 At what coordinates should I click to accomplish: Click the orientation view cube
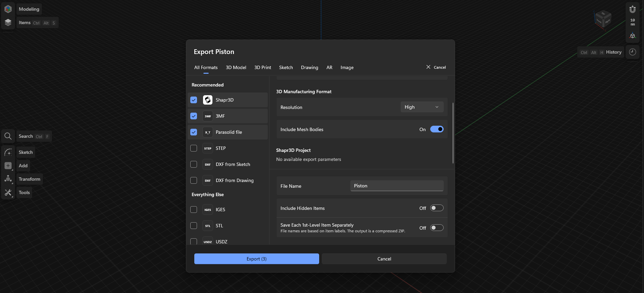pos(603,19)
